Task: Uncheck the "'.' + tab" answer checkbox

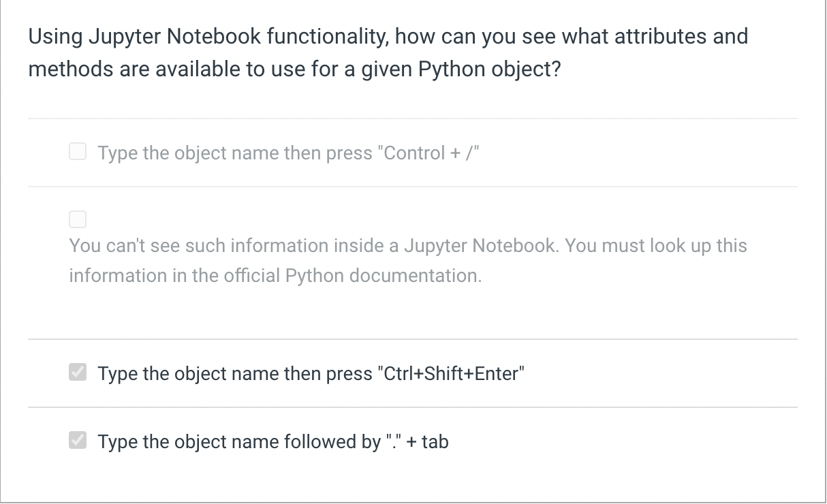Action: coord(77,441)
